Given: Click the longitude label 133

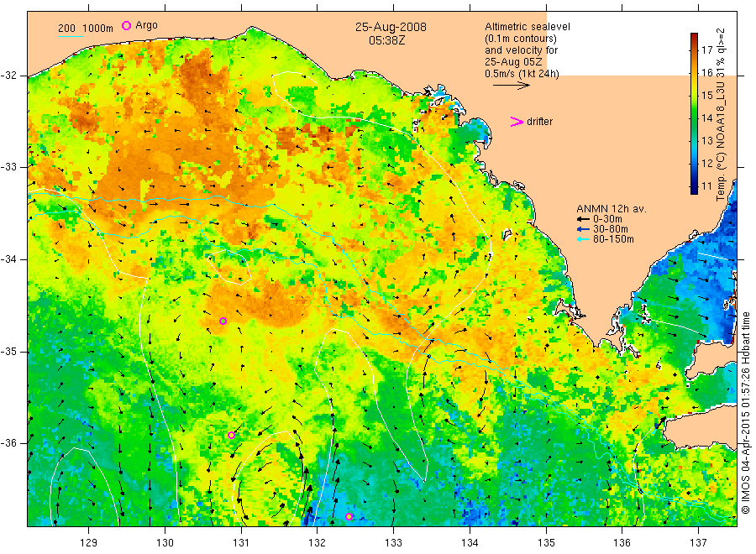Looking at the screenshot, I should click(393, 543).
